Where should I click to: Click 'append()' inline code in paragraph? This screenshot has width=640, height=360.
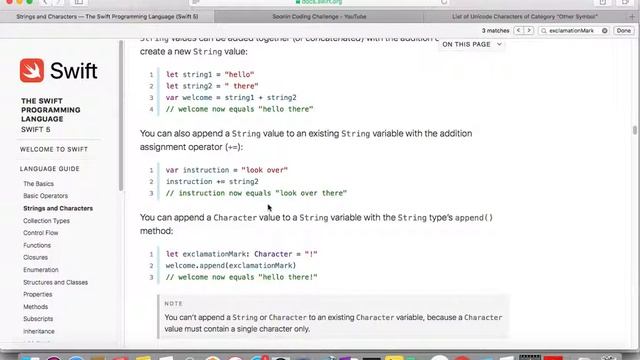click(x=474, y=218)
